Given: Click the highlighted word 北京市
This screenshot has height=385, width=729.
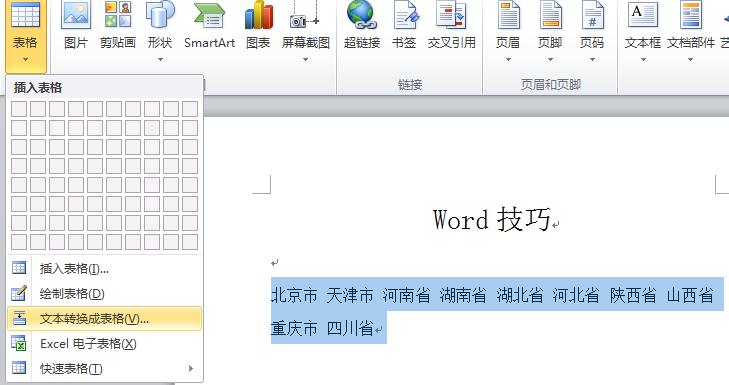Looking at the screenshot, I should (294, 295).
